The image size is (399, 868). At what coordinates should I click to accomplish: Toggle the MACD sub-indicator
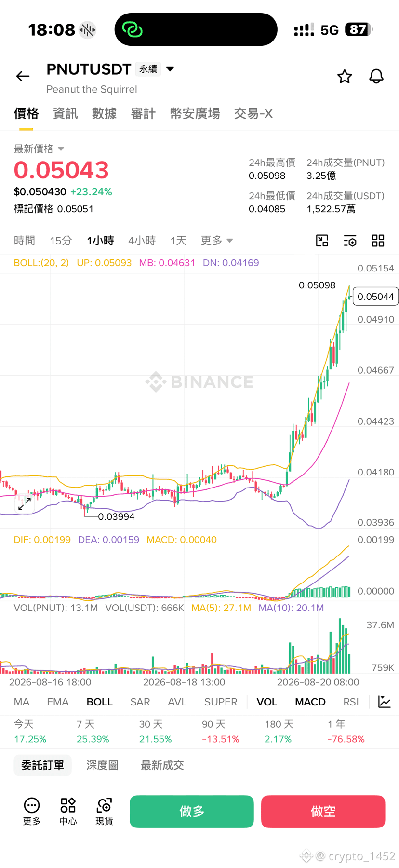(310, 702)
